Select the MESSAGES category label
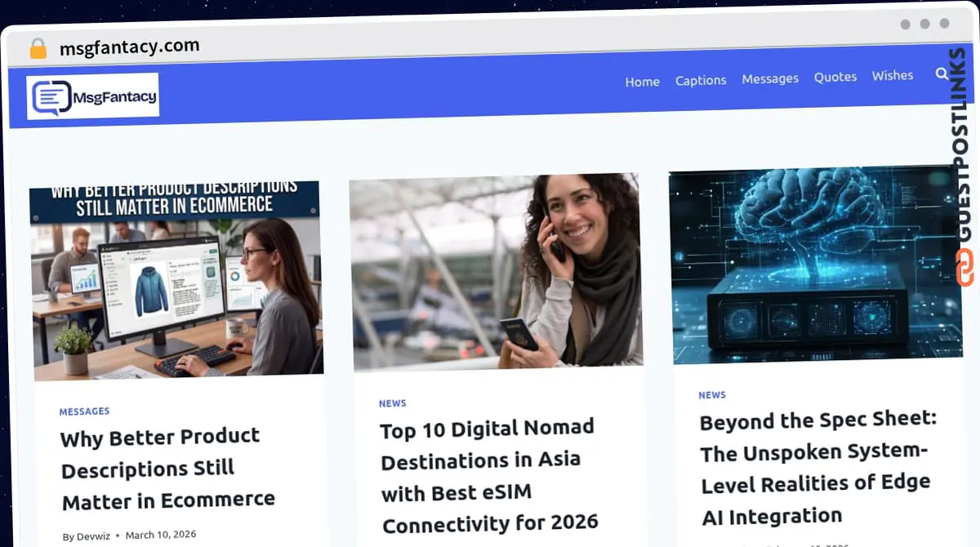Image resolution: width=980 pixels, height=547 pixels. (84, 411)
